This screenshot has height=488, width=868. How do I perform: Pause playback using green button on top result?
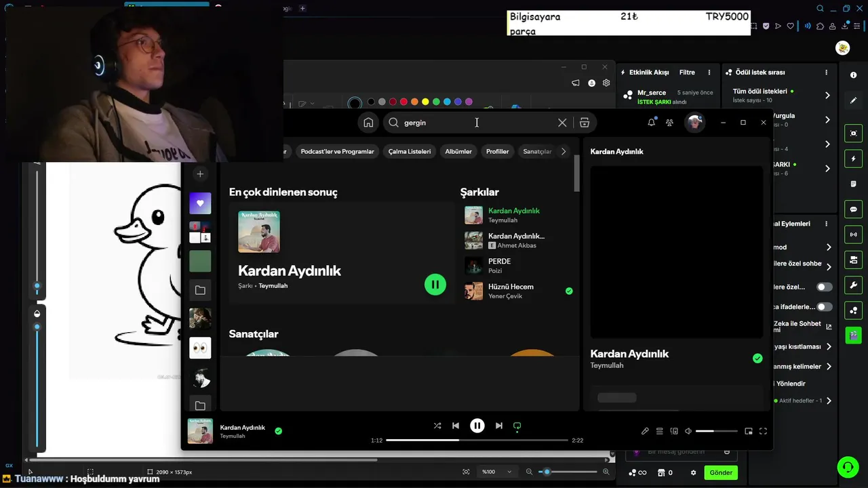point(435,285)
